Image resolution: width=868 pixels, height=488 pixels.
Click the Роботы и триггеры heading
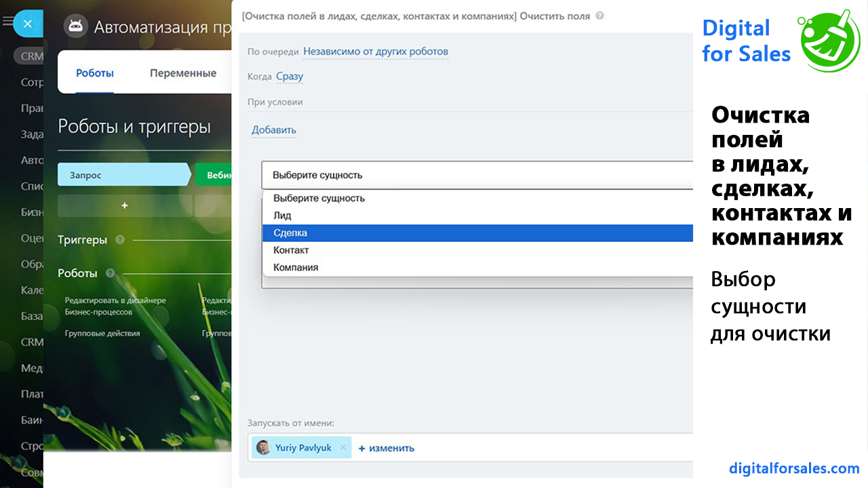pos(134,127)
